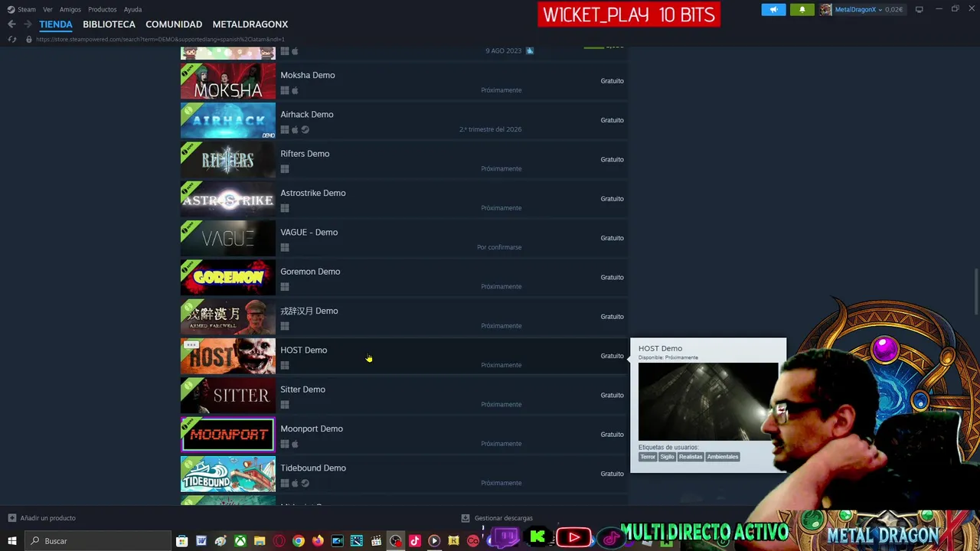Click the store URL address bar
Screen dimensions: 980x551
coord(160,39)
